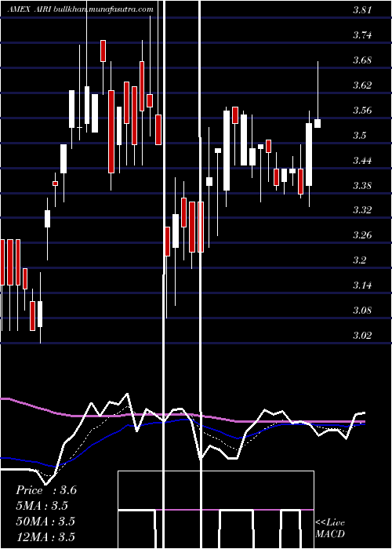This screenshot has width=392, height=549.
Task: Click the 3.62 price axis label
Action: [x=362, y=85]
